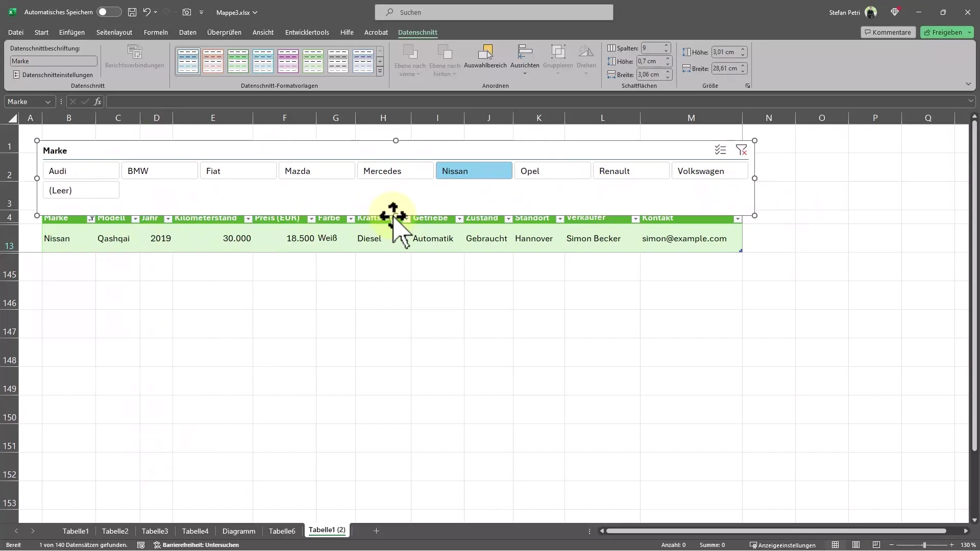This screenshot has height=551, width=980.
Task: Click the Save icon in title bar
Action: 132,12
